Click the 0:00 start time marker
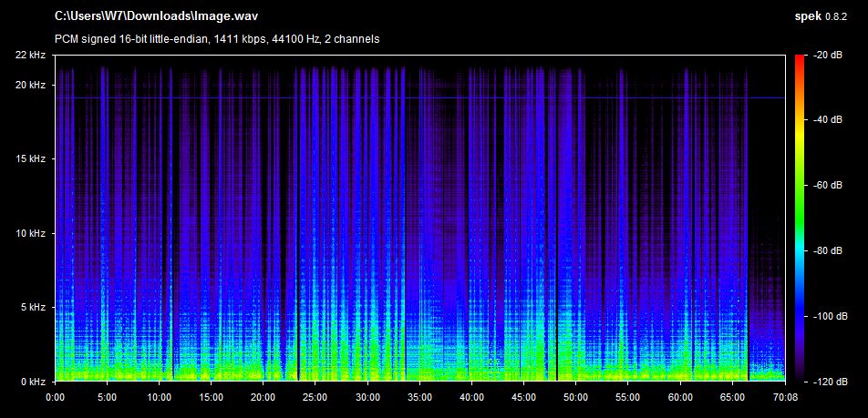Screen dimensions: 868x418 (x=55, y=397)
